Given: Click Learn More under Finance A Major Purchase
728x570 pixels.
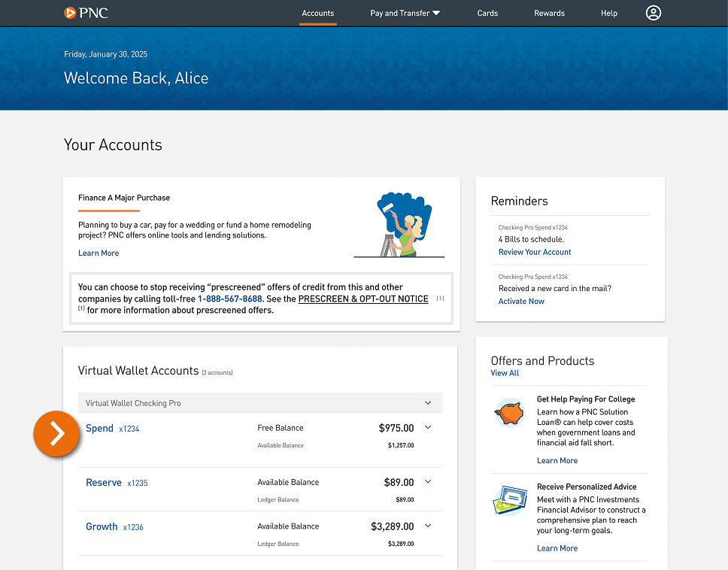Looking at the screenshot, I should 98,253.
